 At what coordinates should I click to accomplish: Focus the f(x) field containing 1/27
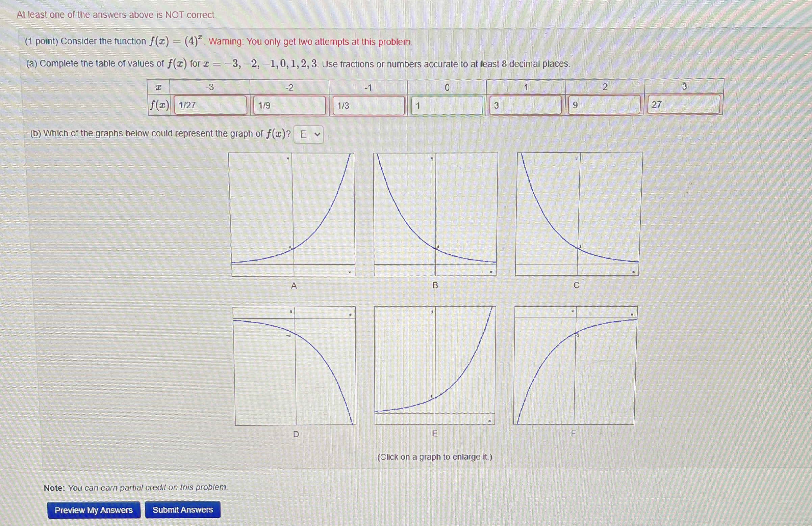pos(210,105)
